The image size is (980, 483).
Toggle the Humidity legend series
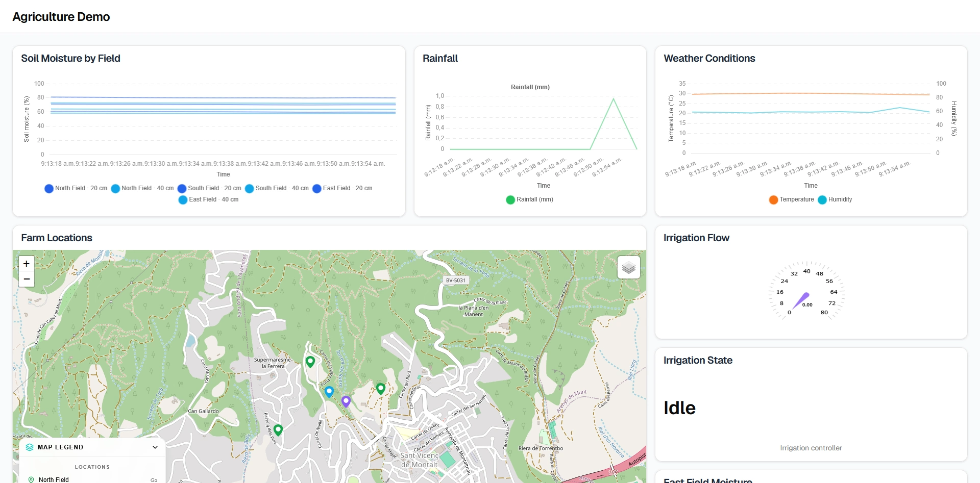coord(835,199)
